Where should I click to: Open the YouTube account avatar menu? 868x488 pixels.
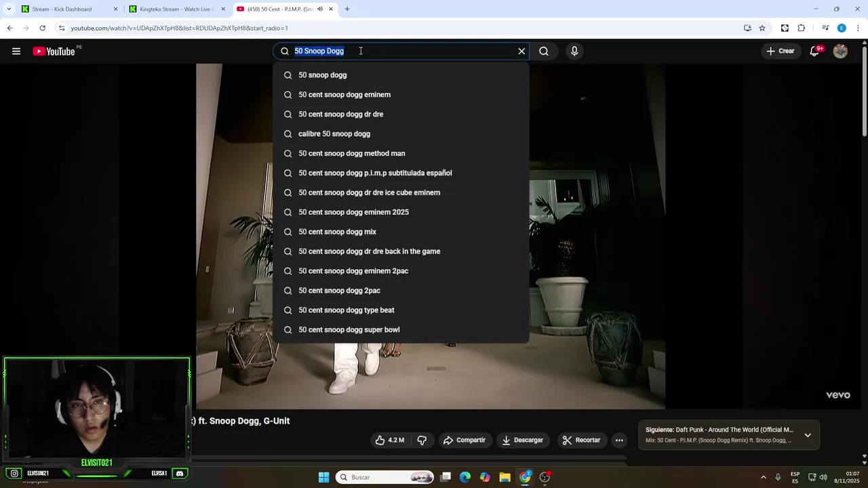point(840,52)
